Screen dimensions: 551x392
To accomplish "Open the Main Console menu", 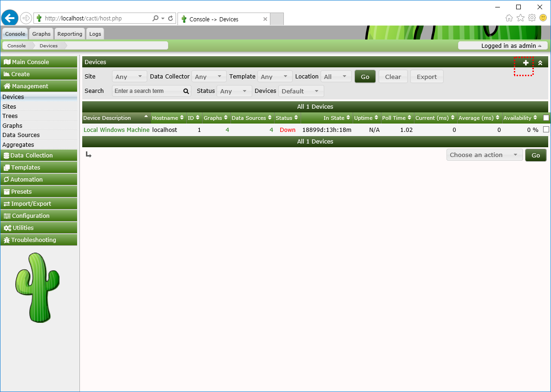I will click(39, 62).
